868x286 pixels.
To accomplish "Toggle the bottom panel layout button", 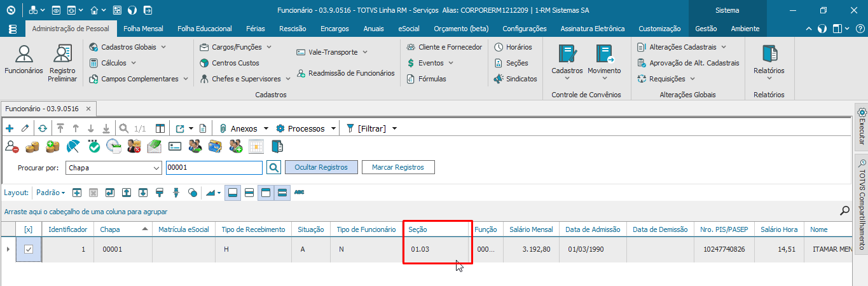I will click(x=233, y=193).
